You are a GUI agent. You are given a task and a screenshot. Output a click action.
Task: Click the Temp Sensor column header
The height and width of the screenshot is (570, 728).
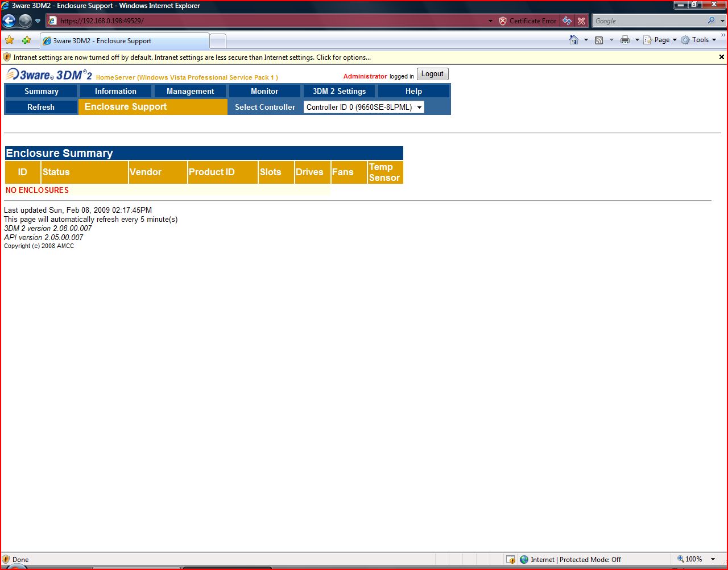[386, 172]
